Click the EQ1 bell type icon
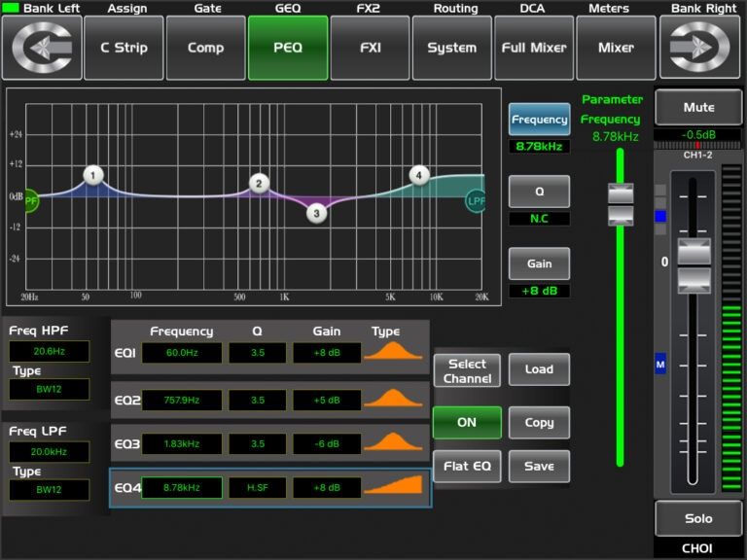 (x=393, y=351)
